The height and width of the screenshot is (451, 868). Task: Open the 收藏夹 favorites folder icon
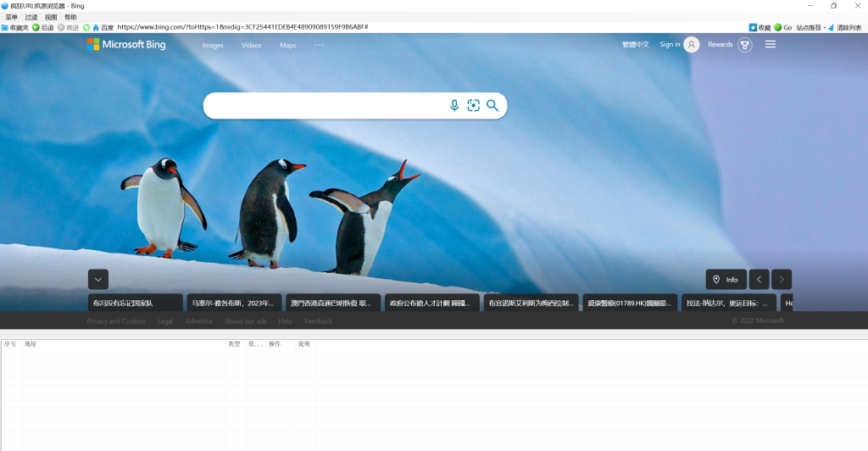5,27
